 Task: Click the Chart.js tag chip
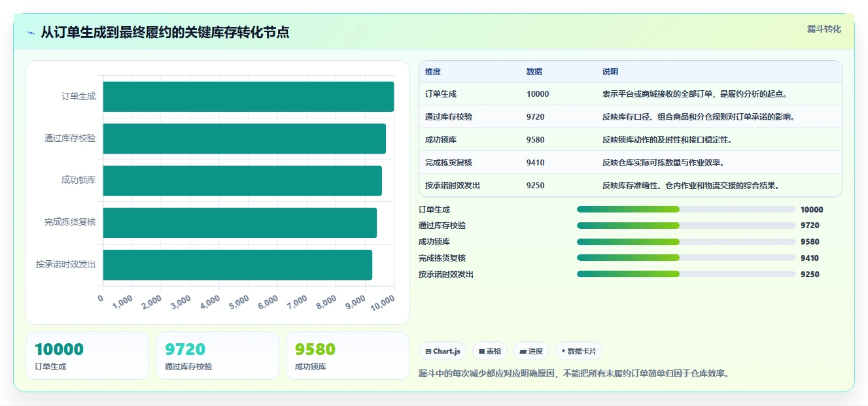(443, 351)
